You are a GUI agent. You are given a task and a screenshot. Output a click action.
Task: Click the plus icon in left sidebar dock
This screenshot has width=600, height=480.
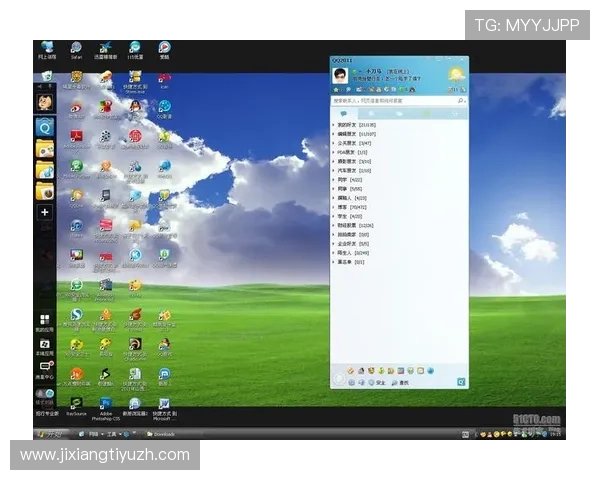(x=44, y=212)
